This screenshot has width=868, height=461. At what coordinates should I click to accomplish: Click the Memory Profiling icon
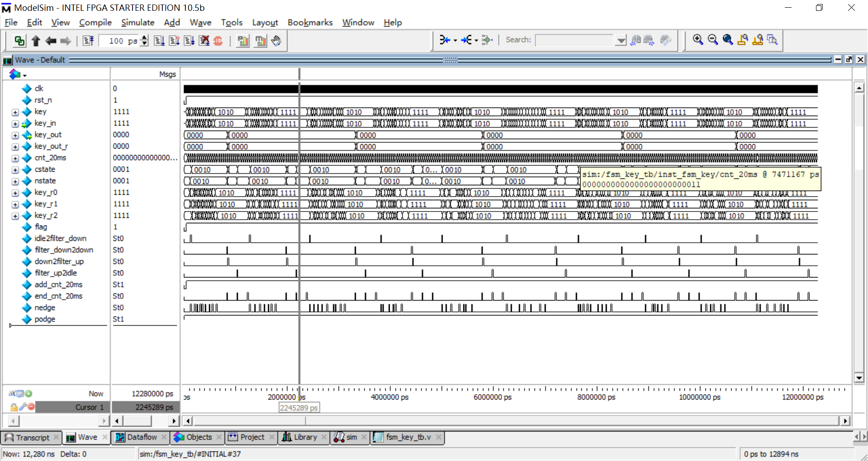pos(261,41)
